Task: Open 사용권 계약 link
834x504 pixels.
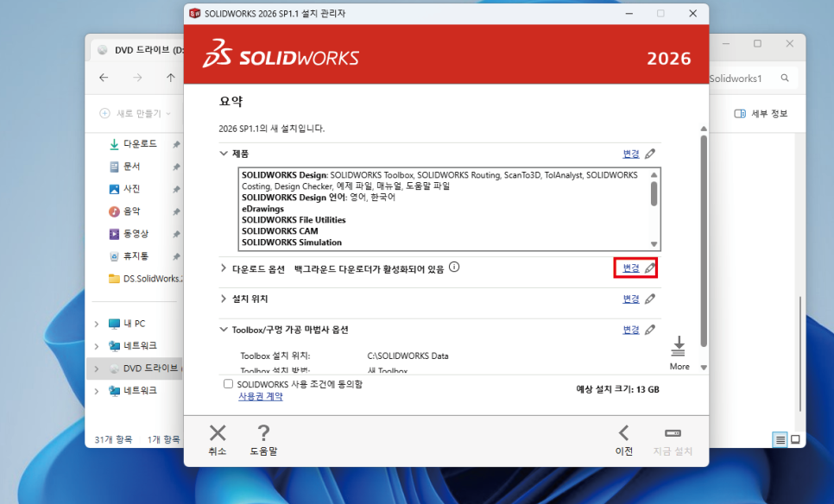Action: click(261, 397)
